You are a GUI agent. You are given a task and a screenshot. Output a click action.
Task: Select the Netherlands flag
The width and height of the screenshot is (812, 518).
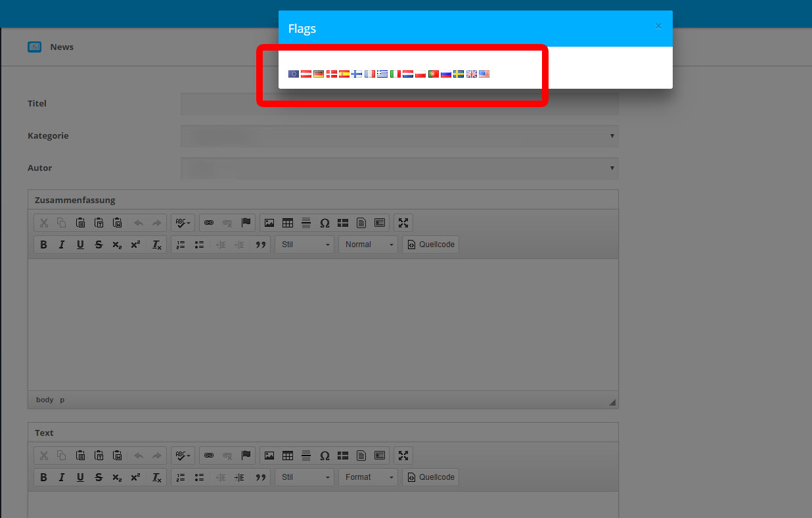(x=408, y=74)
